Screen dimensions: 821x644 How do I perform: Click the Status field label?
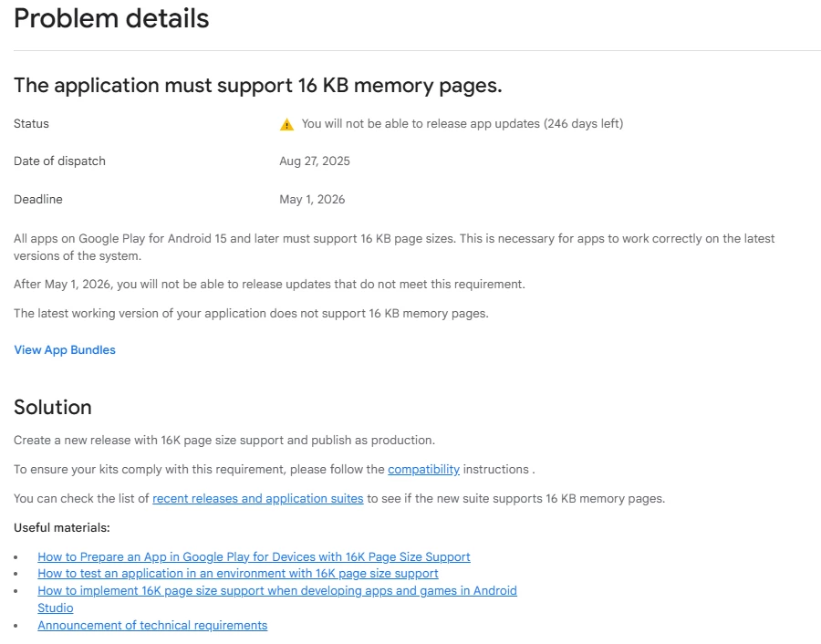(x=32, y=124)
